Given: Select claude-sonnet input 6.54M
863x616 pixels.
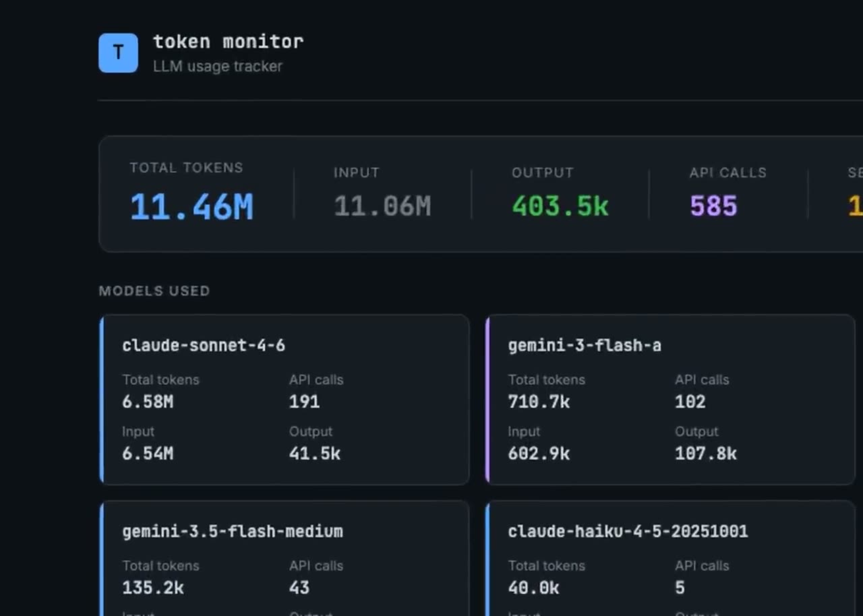Looking at the screenshot, I should tap(148, 454).
